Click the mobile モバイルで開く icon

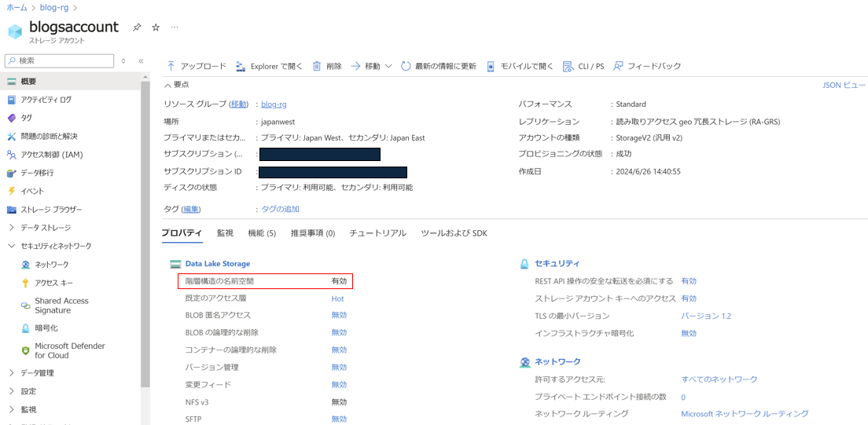[491, 67]
